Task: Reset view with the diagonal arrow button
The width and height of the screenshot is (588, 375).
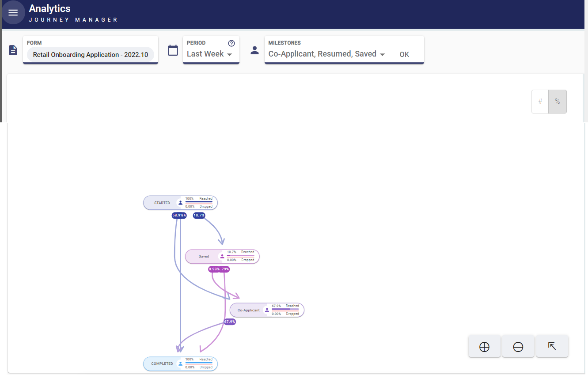Action: tap(552, 346)
